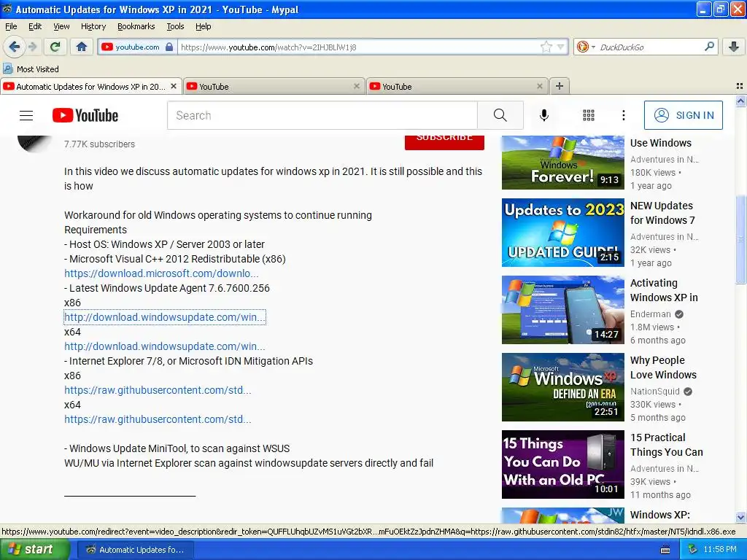Open the x64 raw.githubusercontent.com link
Image resolution: width=747 pixels, height=560 pixels.
pos(158,419)
